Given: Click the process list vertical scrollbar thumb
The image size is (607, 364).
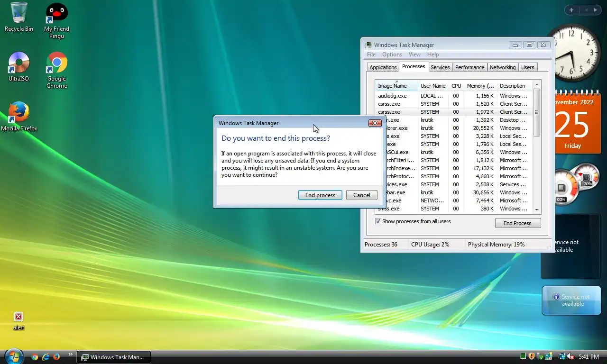Looking at the screenshot, I should tap(537, 112).
